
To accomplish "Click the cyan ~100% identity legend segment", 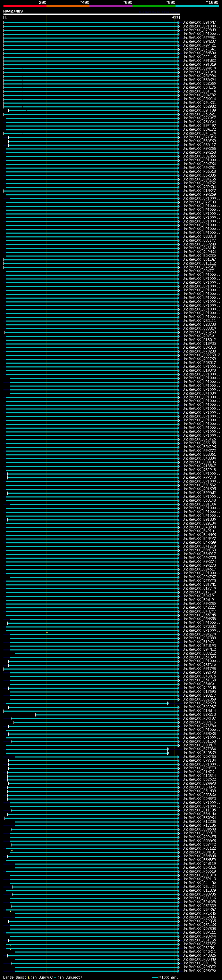I will point(197,7).
